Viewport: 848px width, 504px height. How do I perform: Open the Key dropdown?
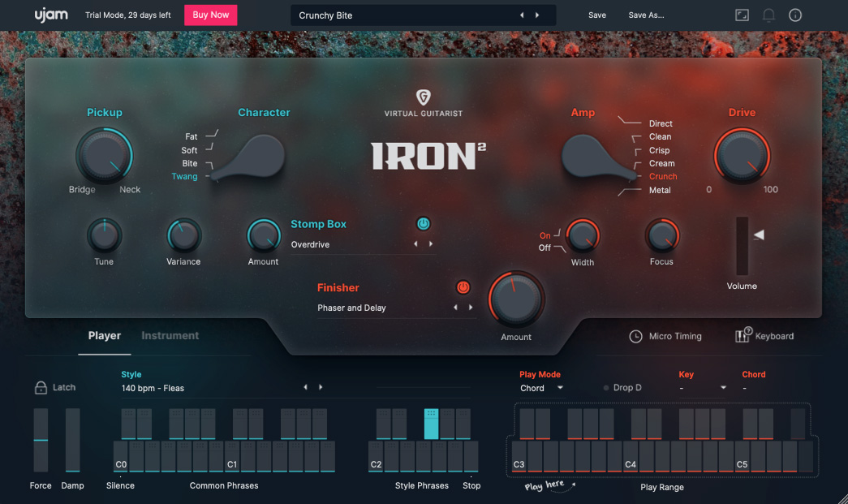[703, 388]
